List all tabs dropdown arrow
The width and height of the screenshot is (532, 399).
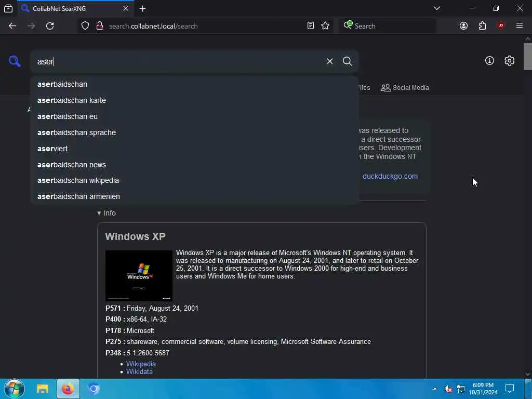click(x=436, y=8)
